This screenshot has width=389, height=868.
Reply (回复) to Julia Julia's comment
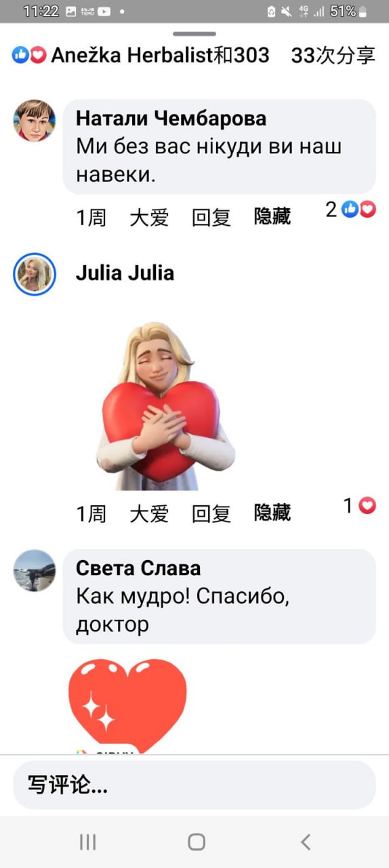pyautogui.click(x=211, y=513)
